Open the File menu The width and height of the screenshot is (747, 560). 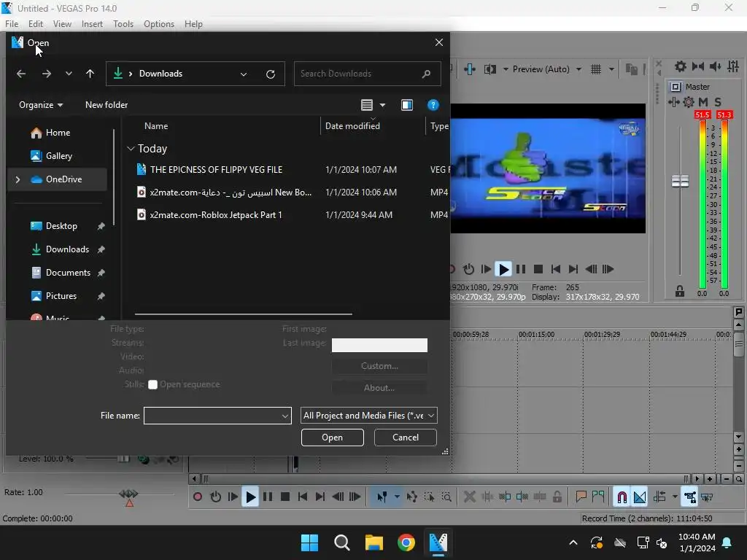click(12, 24)
